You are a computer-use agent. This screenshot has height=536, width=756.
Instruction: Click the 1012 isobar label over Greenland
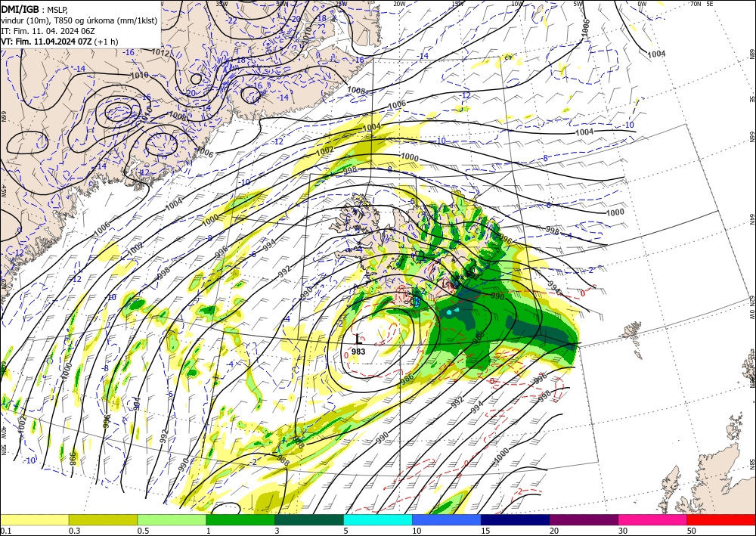coord(160,52)
